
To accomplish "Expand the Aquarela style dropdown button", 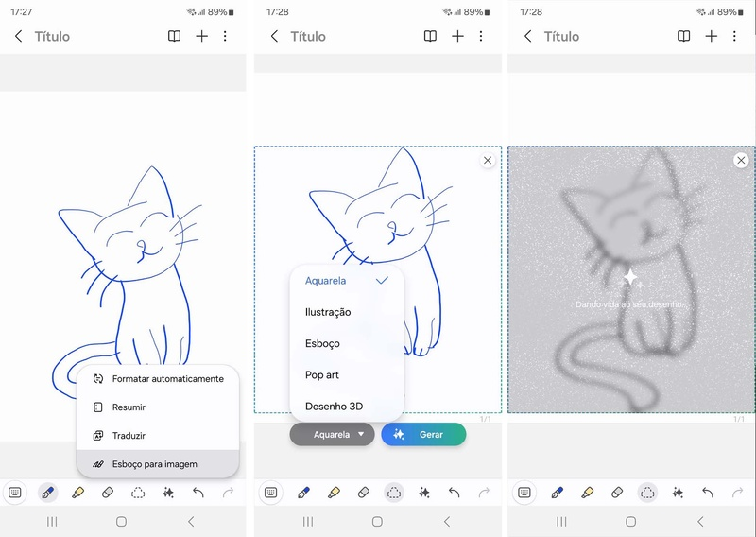I will pos(333,435).
